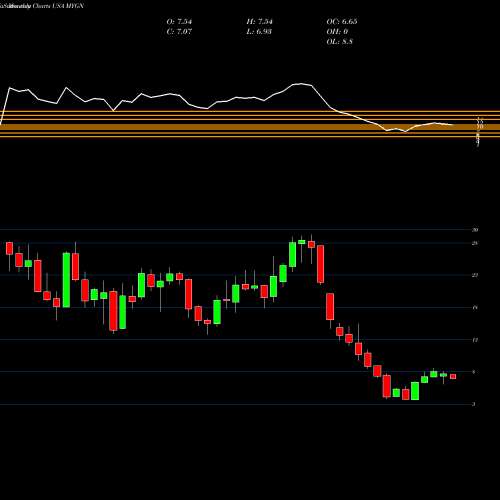Click the '3' price axis label at bottom
Image resolution: width=500 pixels, height=500 pixels.
[474, 404]
